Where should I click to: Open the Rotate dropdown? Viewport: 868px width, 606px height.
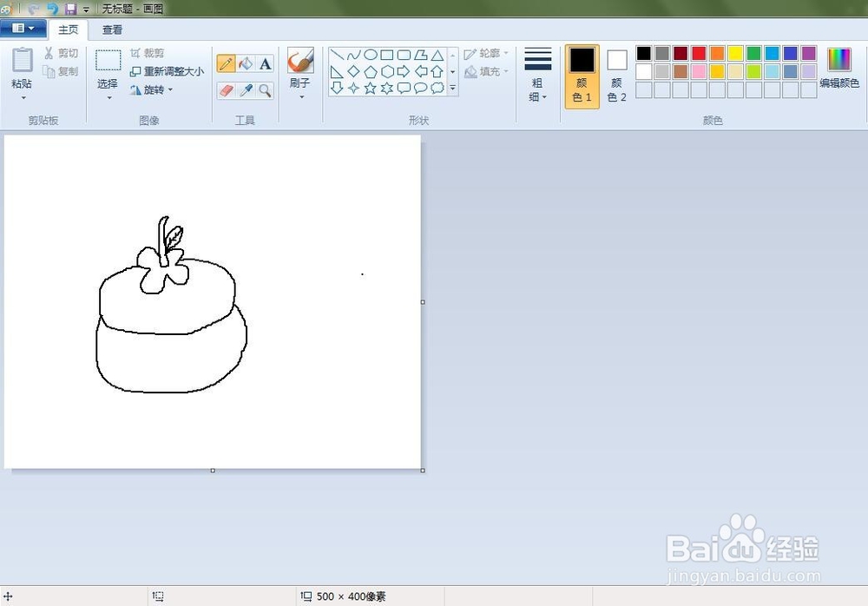(152, 89)
